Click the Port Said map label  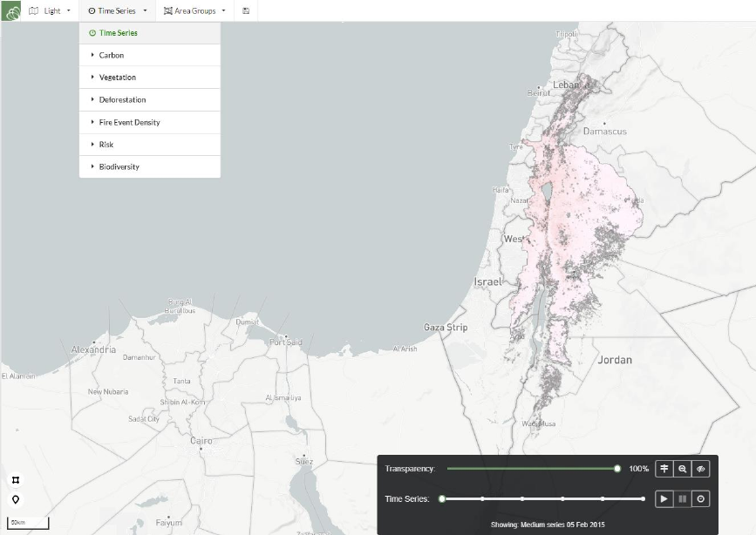[x=286, y=342]
